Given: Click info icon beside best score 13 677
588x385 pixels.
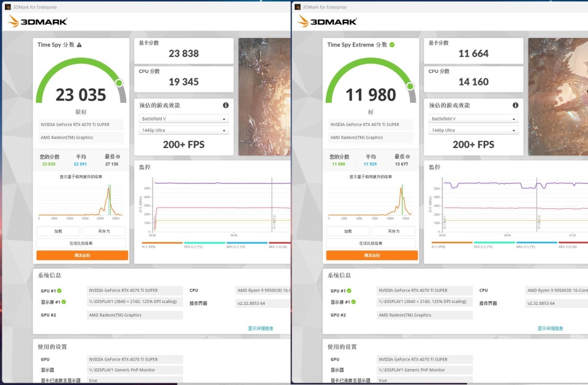Looking at the screenshot, I should (408, 157).
